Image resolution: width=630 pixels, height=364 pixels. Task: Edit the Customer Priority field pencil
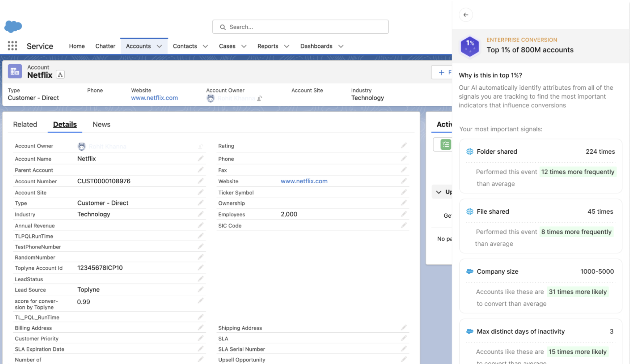(201, 338)
